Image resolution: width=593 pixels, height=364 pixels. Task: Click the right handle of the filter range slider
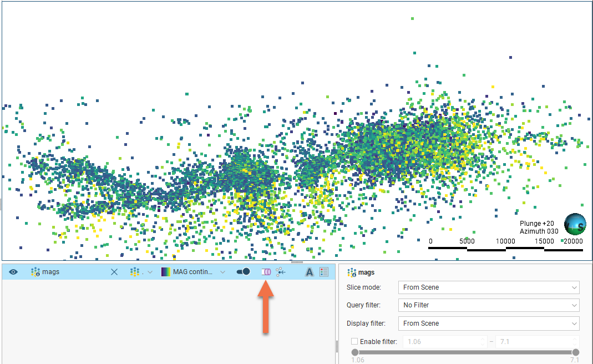[576, 352]
